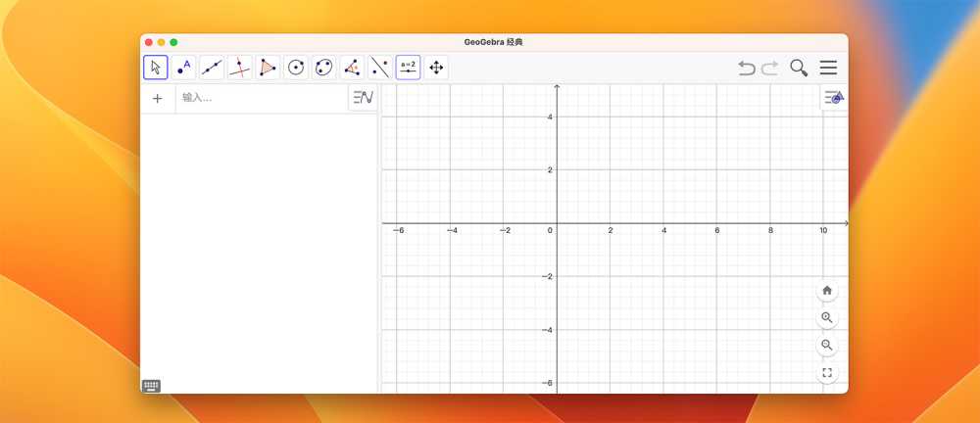Image resolution: width=980 pixels, height=423 pixels.
Task: Redo the last undone action
Action: click(769, 68)
